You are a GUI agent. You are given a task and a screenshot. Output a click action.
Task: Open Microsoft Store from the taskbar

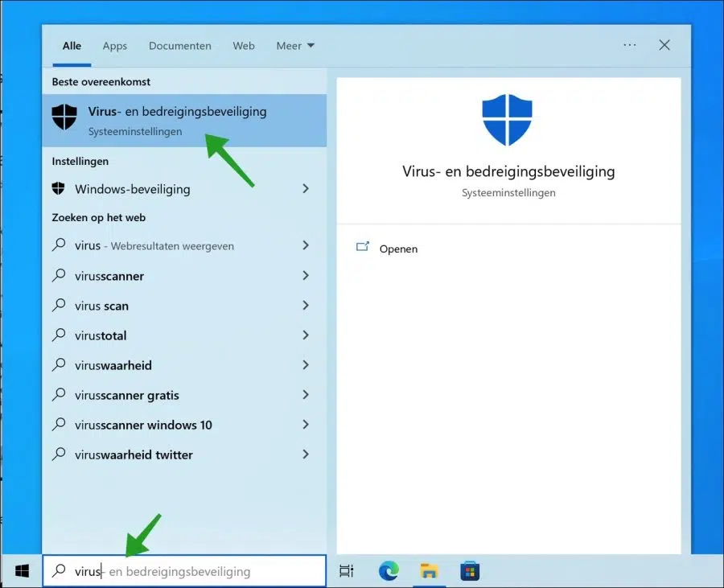470,571
